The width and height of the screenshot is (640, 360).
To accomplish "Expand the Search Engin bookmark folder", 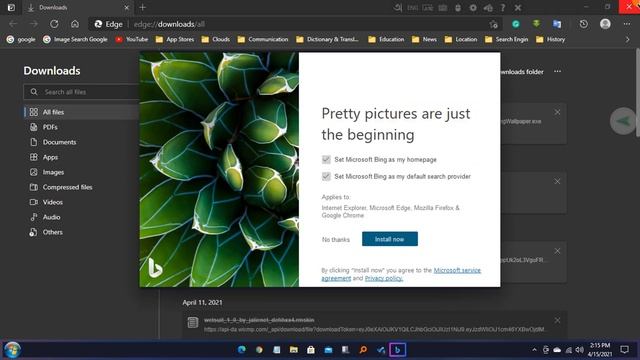I will 507,40.
